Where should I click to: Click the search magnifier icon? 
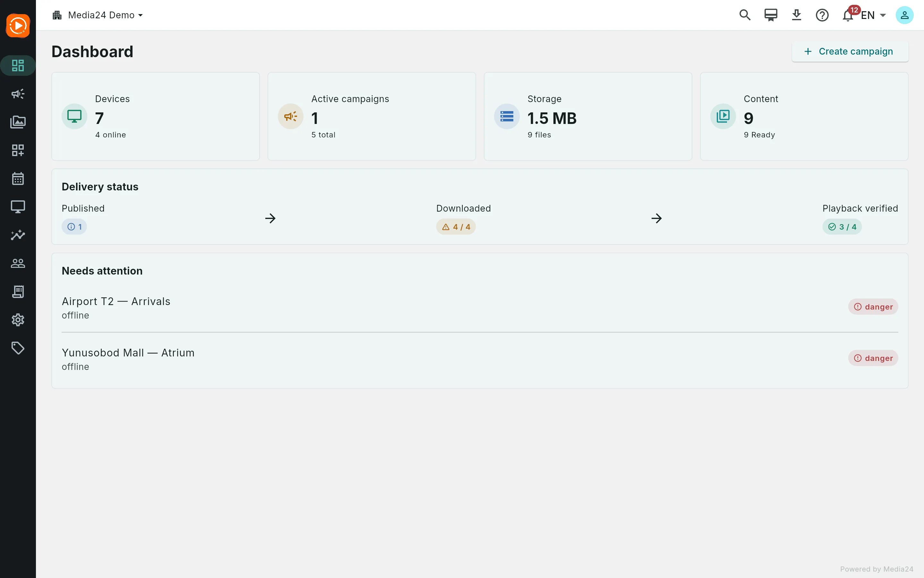745,15
